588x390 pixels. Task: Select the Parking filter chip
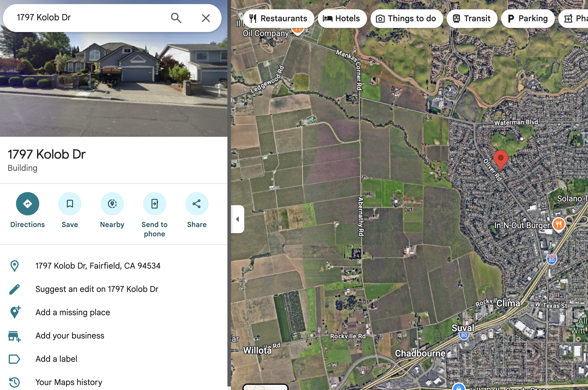pos(528,19)
